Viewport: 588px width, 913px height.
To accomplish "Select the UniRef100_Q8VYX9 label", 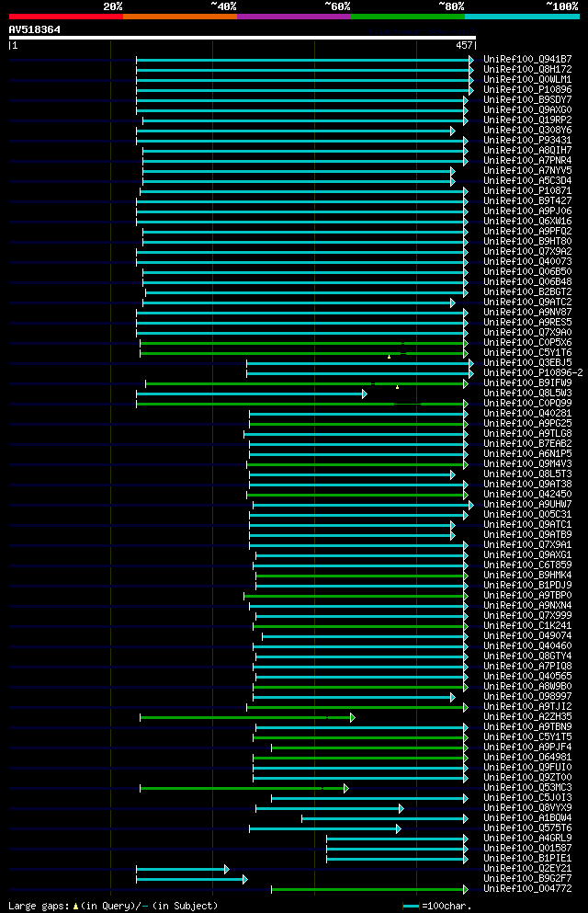I will 527,808.
